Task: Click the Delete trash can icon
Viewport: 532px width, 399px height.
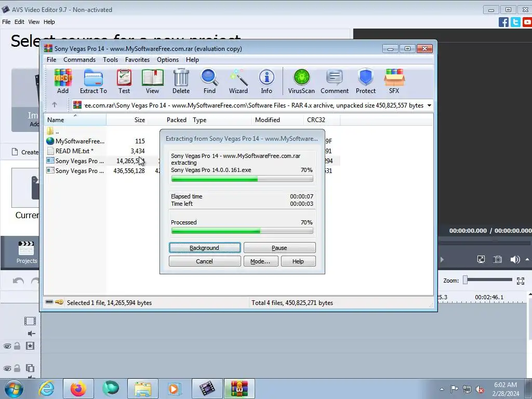Action: [x=181, y=82]
